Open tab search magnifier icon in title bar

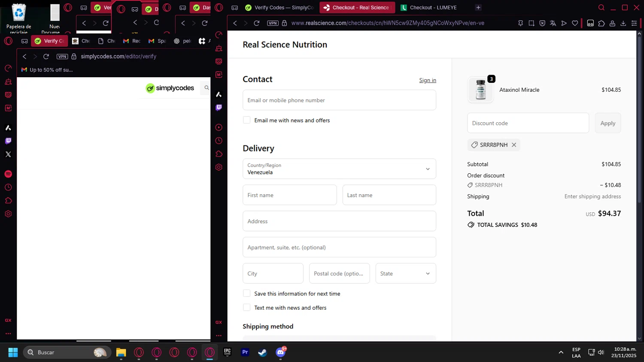tap(601, 7)
